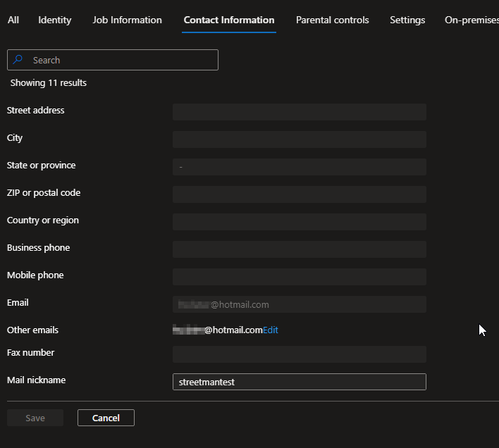
Task: Click the 'Fax number' label
Action: tap(31, 352)
